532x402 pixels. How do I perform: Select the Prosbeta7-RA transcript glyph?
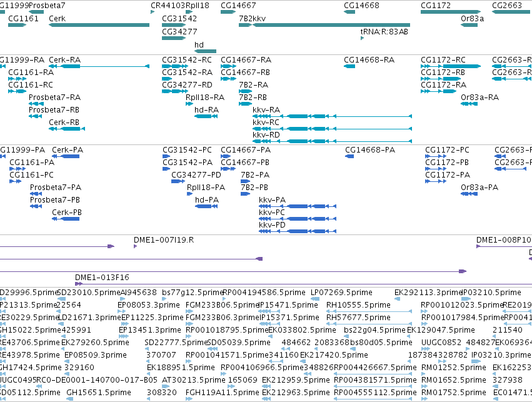(36, 104)
